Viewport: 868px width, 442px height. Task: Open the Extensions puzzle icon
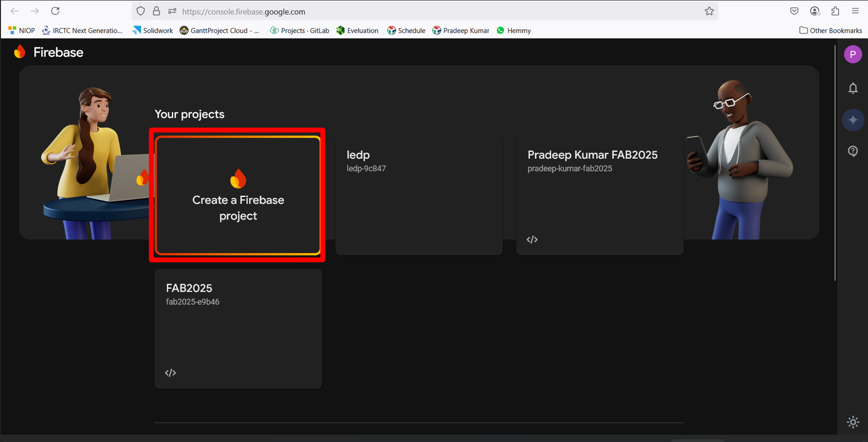(835, 11)
